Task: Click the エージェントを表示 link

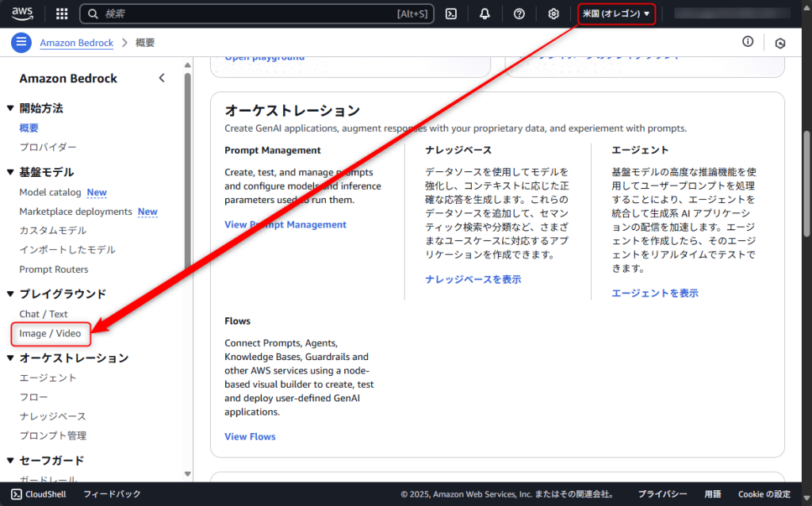Action: tap(655, 293)
